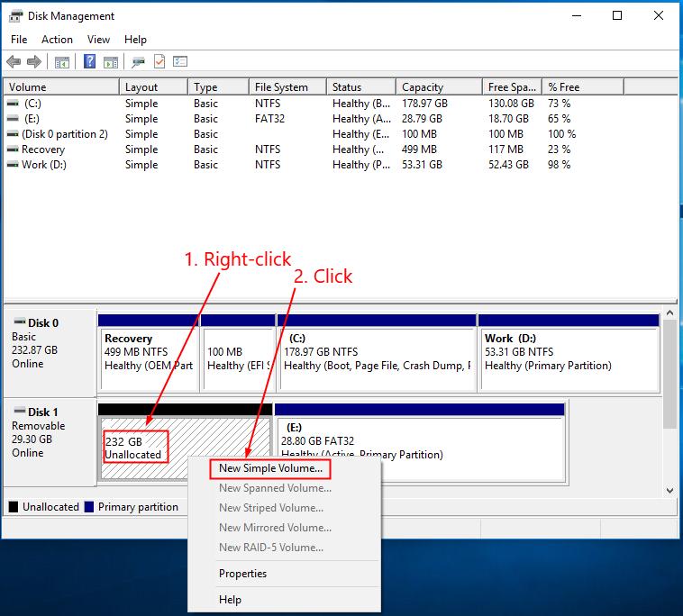Open the Action menu
The width and height of the screenshot is (683, 616).
[57, 40]
